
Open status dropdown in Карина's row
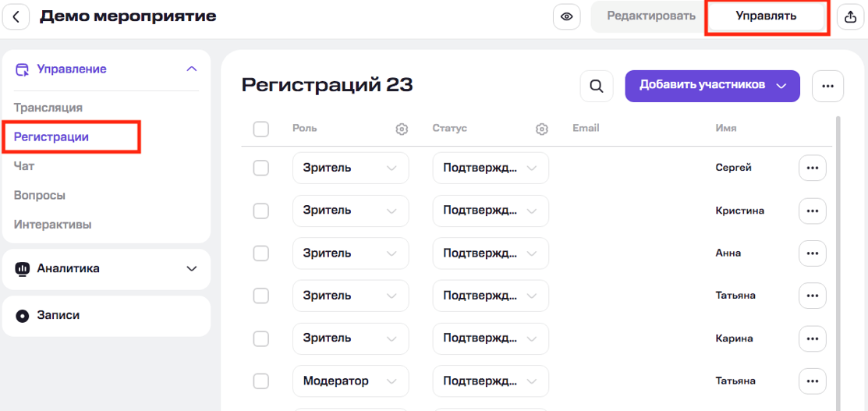491,338
